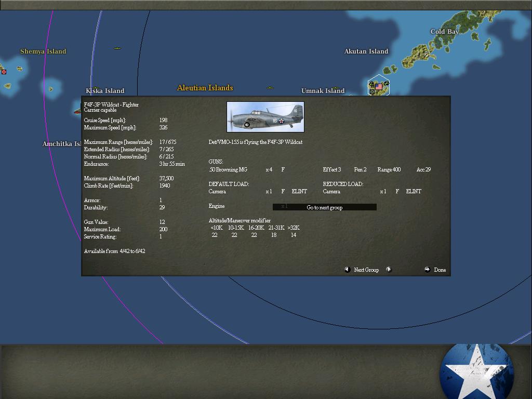Click the Endurance value 3 hr 55 min
The image size is (532, 399).
(x=172, y=164)
